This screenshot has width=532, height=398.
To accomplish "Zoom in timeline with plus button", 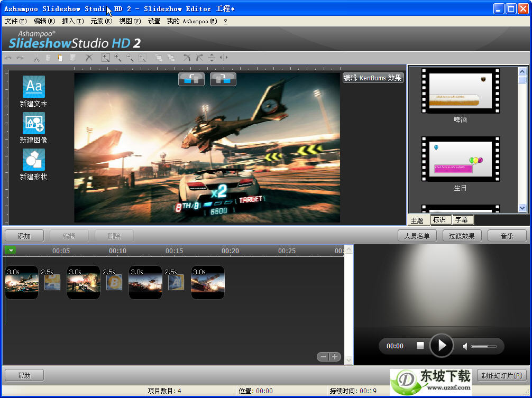I will coord(335,357).
